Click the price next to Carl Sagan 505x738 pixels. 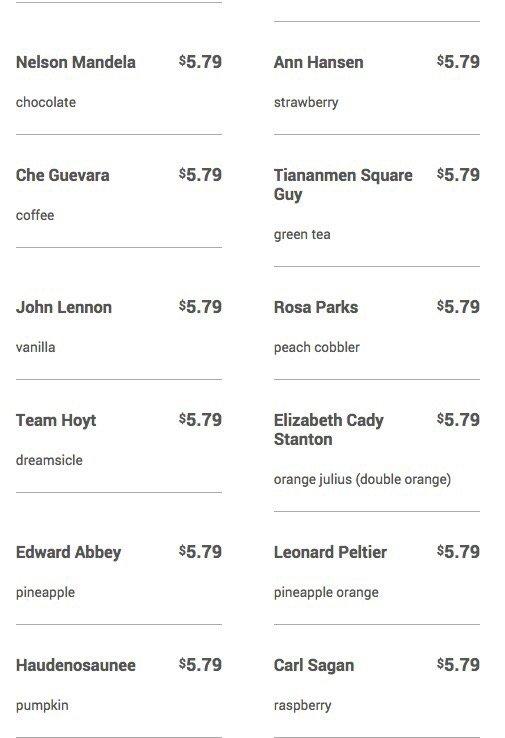(458, 665)
